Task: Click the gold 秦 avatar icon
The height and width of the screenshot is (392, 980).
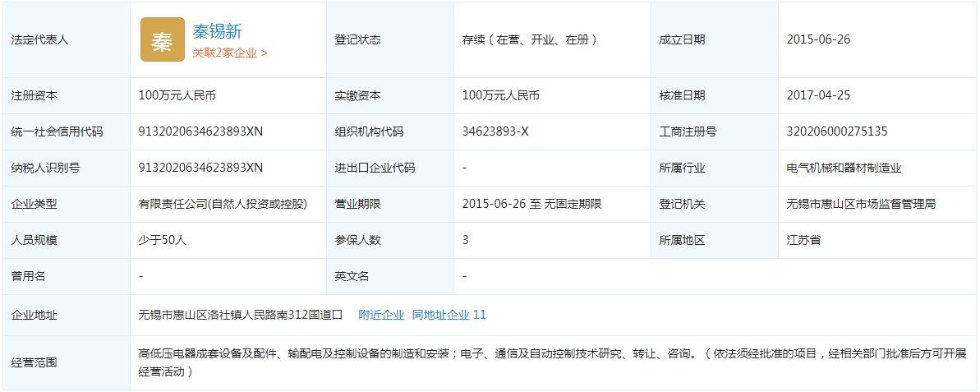Action: tap(162, 39)
